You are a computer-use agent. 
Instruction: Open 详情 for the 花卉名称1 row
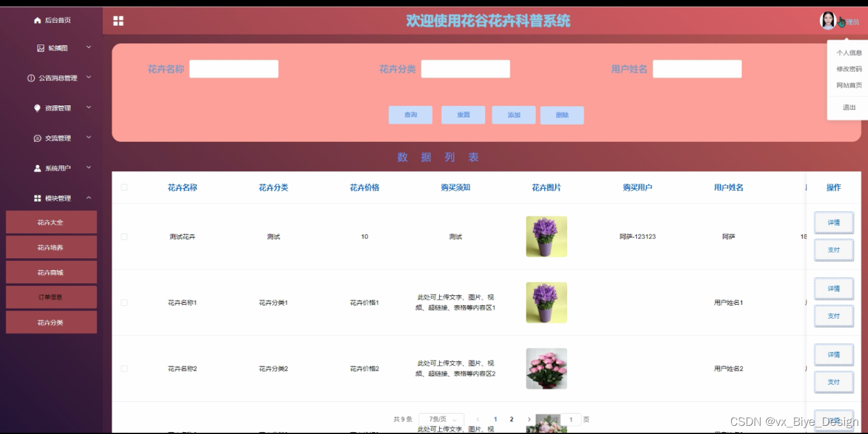(834, 288)
